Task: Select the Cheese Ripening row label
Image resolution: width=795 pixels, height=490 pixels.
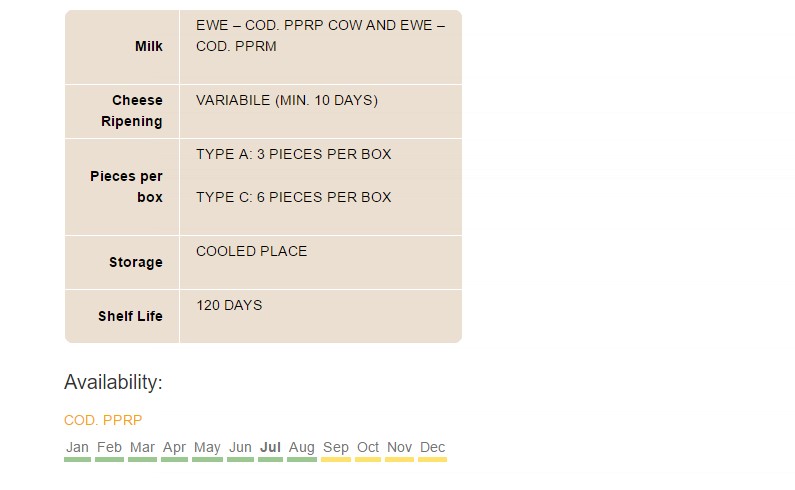Action: click(132, 111)
